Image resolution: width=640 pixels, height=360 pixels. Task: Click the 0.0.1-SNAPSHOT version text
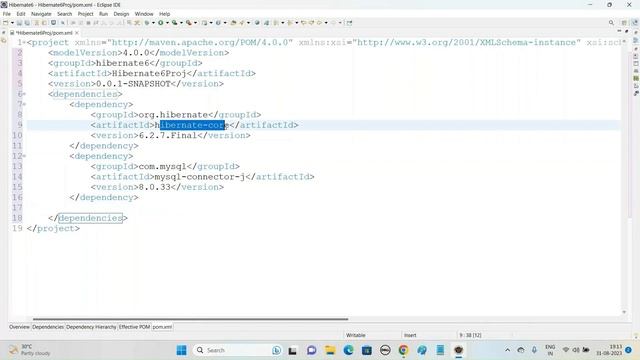point(133,84)
